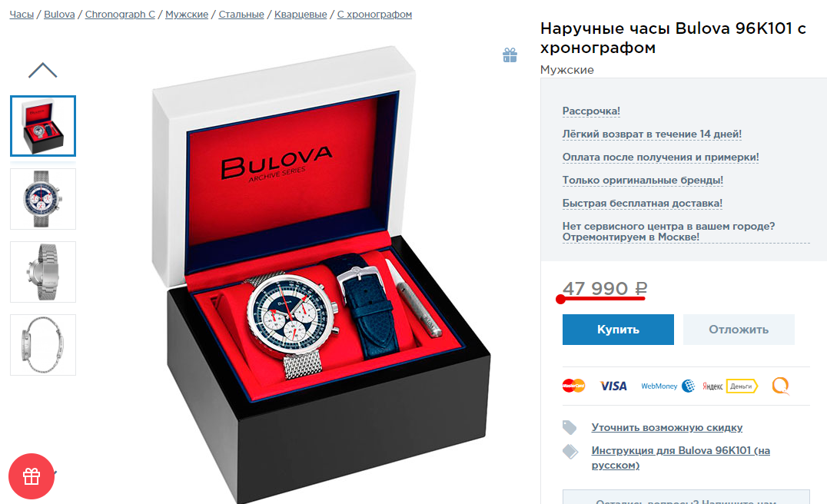The height and width of the screenshot is (504, 827).
Task: Click the VISA payment logo
Action: pos(613,386)
